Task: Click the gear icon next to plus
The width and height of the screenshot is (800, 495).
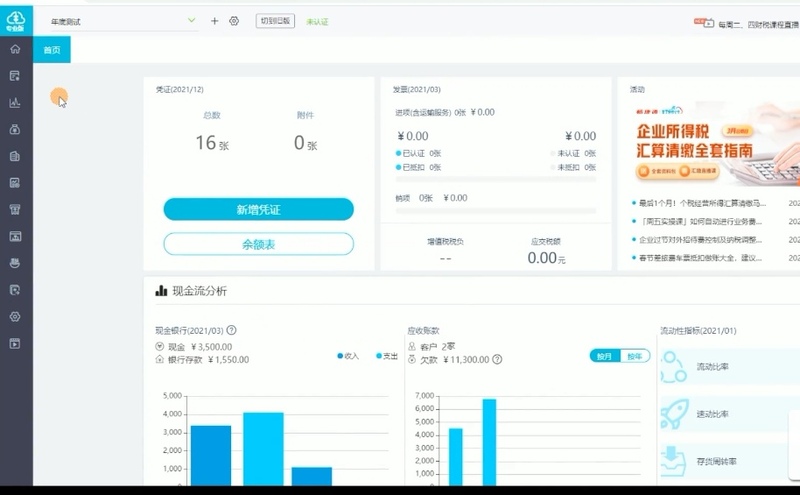Action: coord(234,21)
